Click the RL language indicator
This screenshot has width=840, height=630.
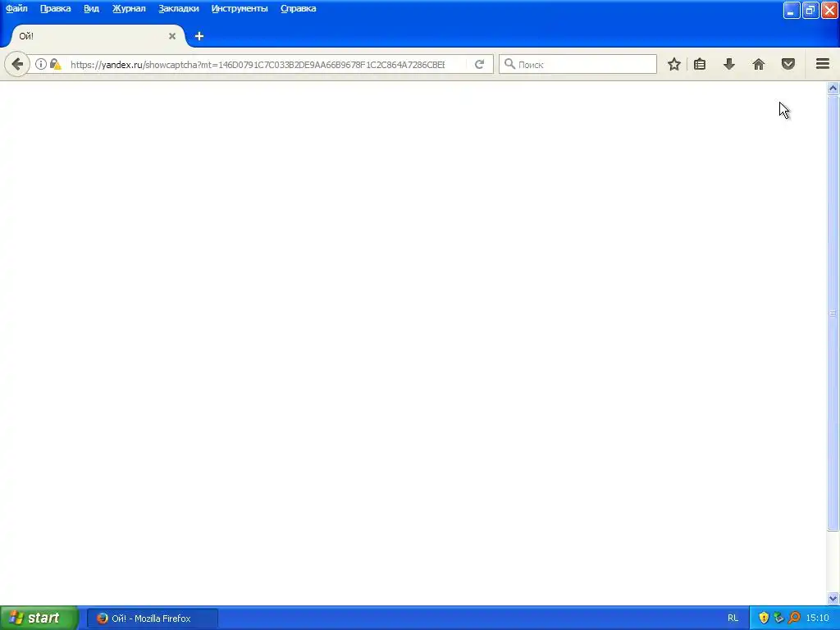tap(733, 619)
